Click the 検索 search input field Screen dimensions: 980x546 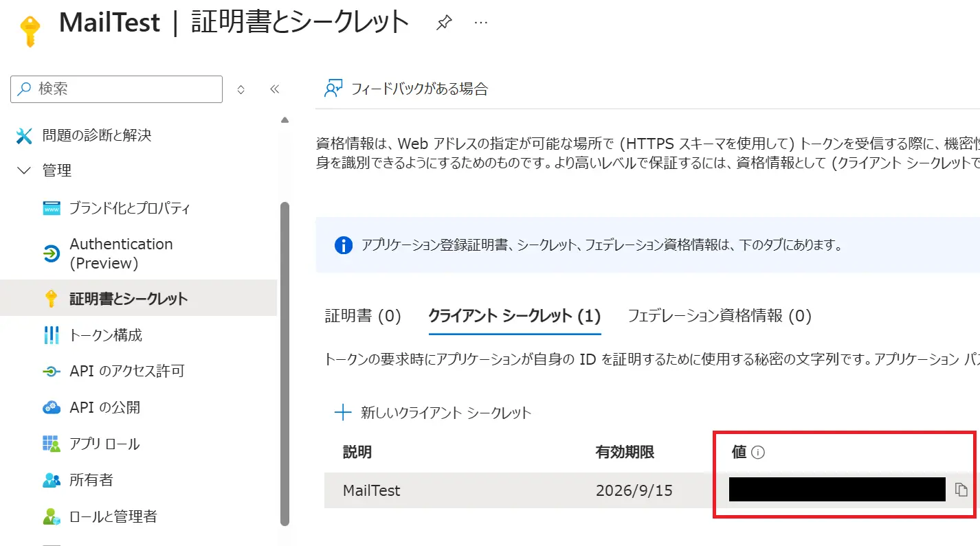pos(115,89)
